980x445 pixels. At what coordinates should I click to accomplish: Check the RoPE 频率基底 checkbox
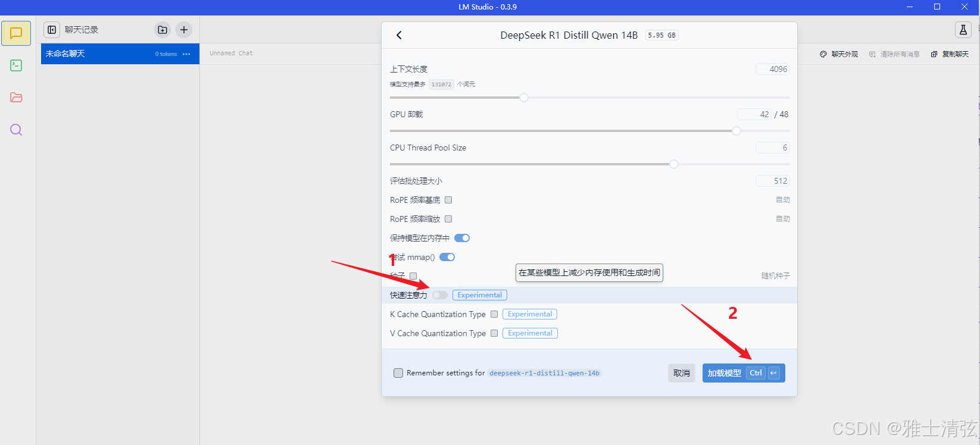click(448, 200)
